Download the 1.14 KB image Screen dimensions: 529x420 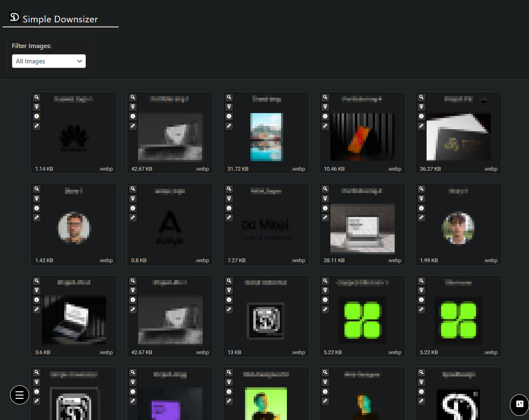[x=37, y=107]
